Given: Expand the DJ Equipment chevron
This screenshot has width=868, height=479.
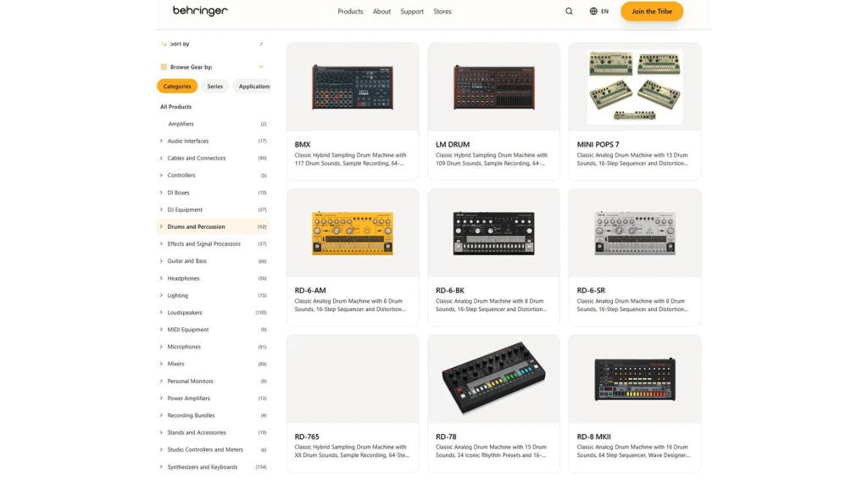Looking at the screenshot, I should click(161, 209).
